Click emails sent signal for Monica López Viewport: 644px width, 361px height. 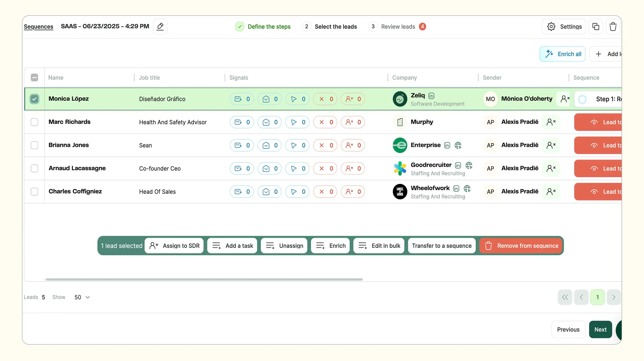(x=242, y=99)
